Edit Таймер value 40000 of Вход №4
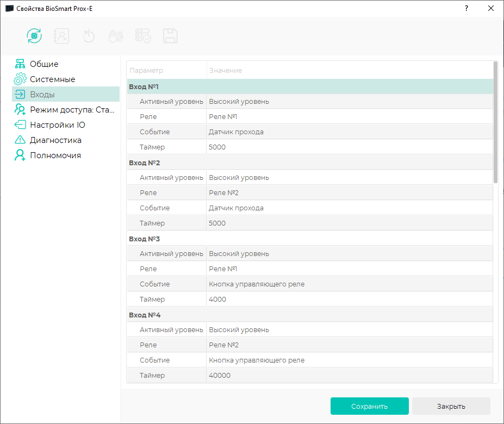504x424 pixels. tap(350, 376)
